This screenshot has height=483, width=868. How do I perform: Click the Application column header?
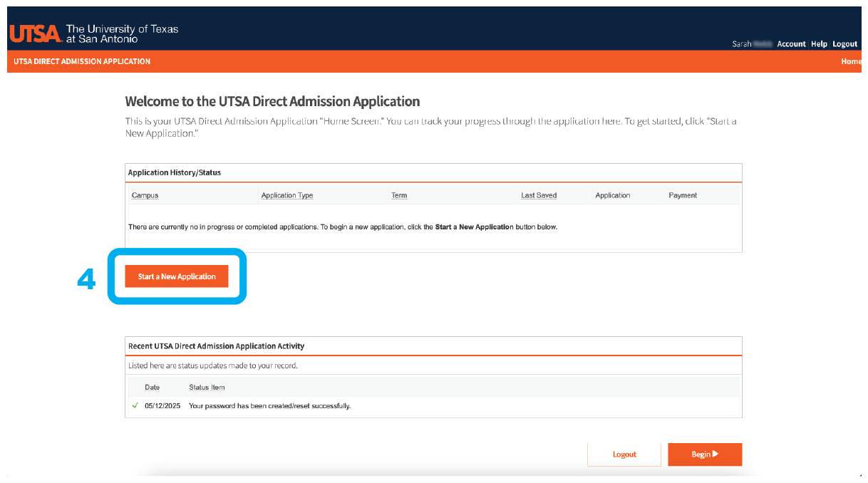(x=613, y=195)
